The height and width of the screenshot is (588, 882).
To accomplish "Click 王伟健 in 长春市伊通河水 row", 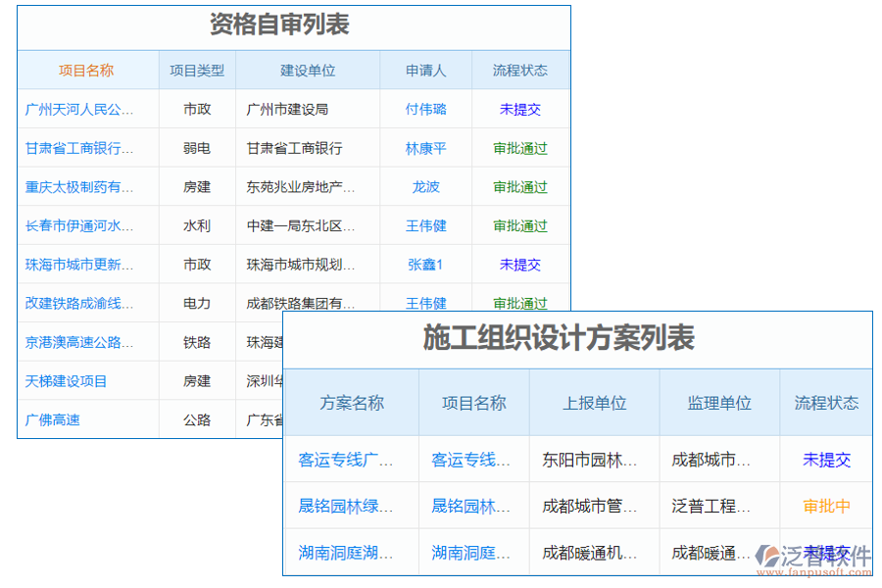I will coord(424,225).
